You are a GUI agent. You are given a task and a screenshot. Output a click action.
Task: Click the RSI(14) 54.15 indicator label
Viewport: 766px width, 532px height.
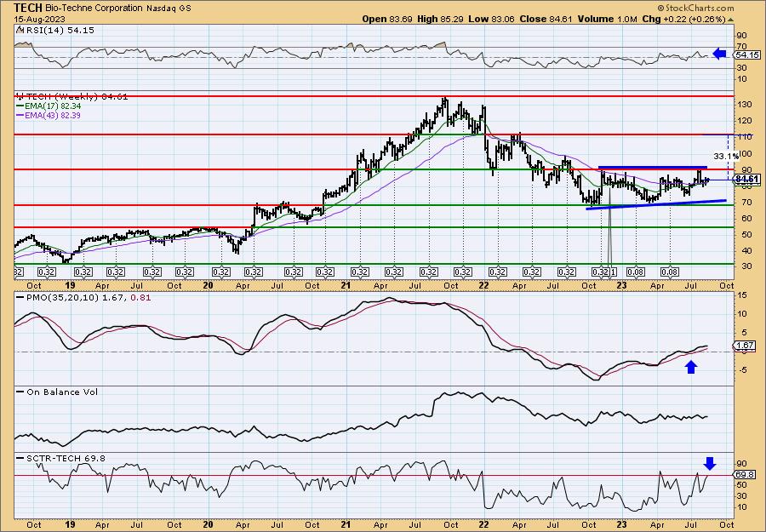59,31
